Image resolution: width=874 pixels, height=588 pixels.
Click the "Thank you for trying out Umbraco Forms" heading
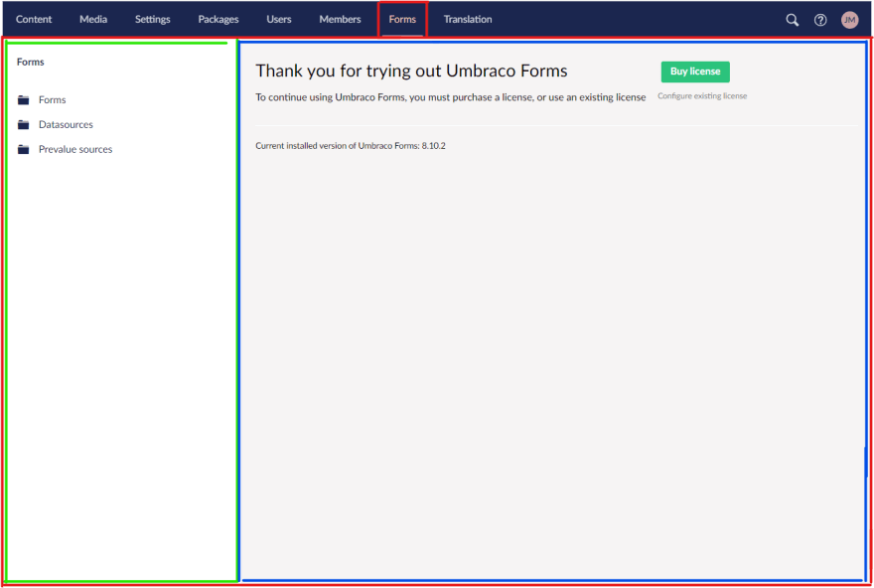point(411,71)
